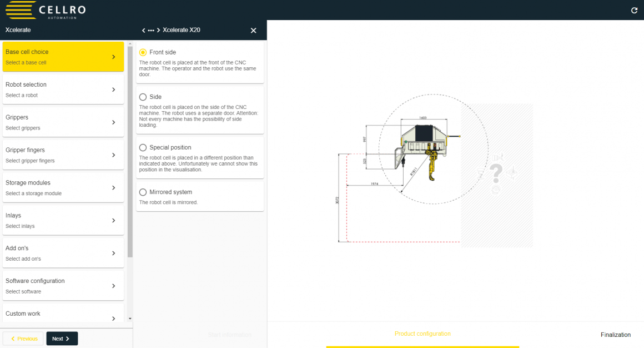Select the Front side radio button
Viewport: 644px width, 348px height.
(x=143, y=52)
